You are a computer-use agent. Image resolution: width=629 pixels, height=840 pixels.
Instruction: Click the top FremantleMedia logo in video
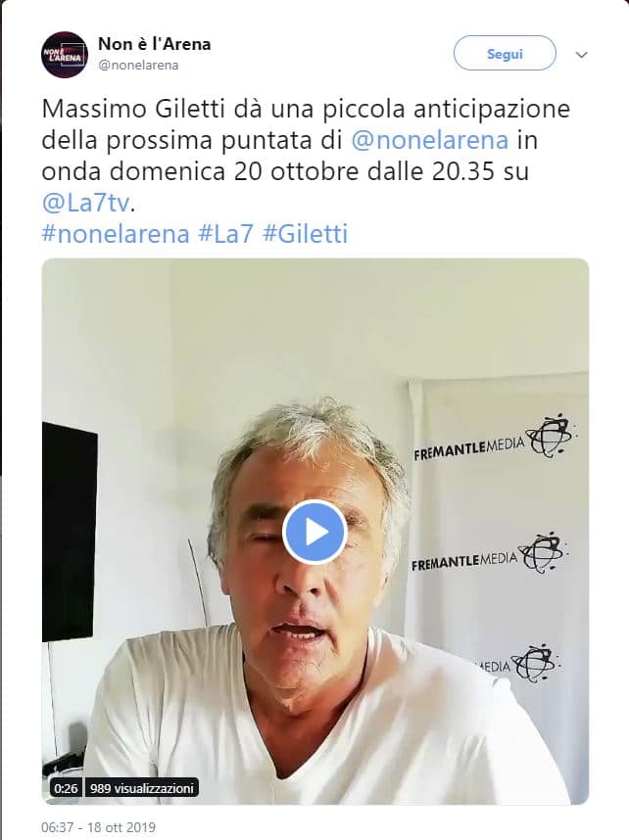494,439
